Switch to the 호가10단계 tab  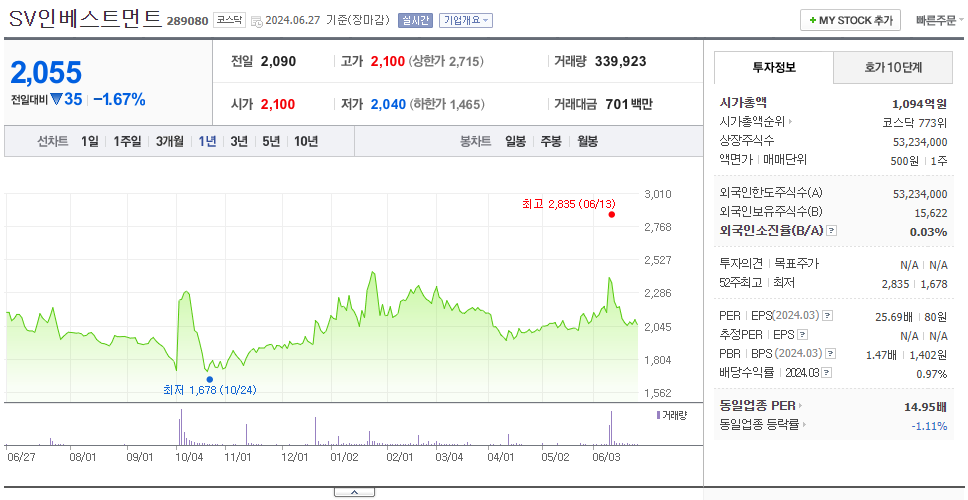[x=893, y=67]
